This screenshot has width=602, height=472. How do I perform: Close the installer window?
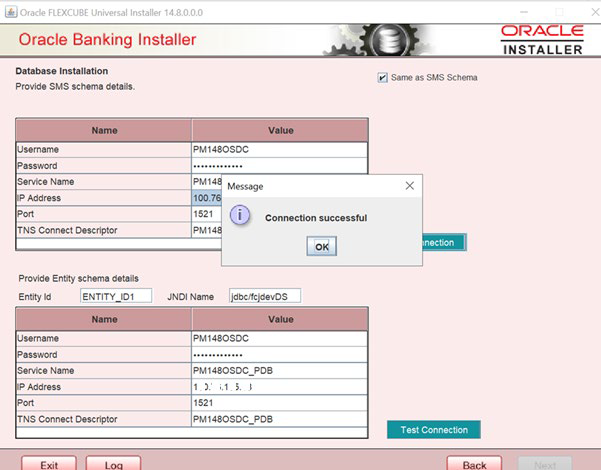[595, 12]
